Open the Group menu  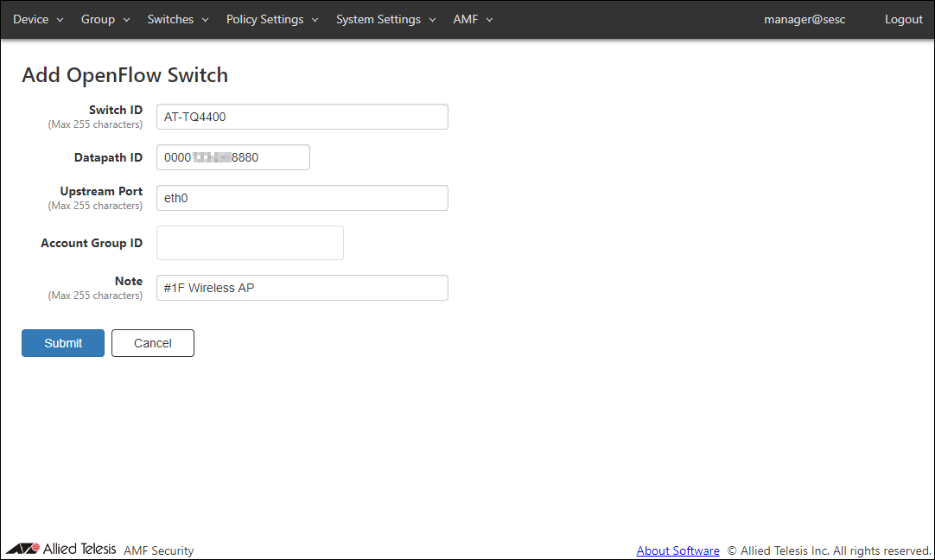(105, 20)
